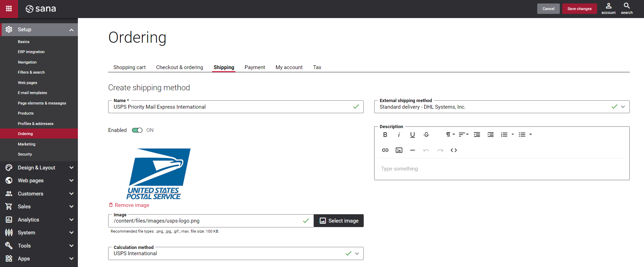The height and width of the screenshot is (267, 644).
Task: Decrease indent in Description editor
Action: click(x=477, y=135)
